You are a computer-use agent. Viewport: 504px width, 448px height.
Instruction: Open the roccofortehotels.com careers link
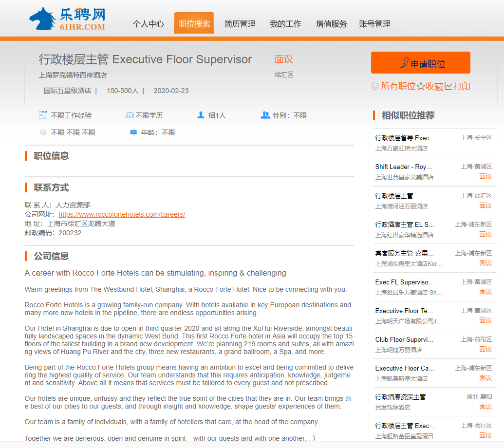122,214
